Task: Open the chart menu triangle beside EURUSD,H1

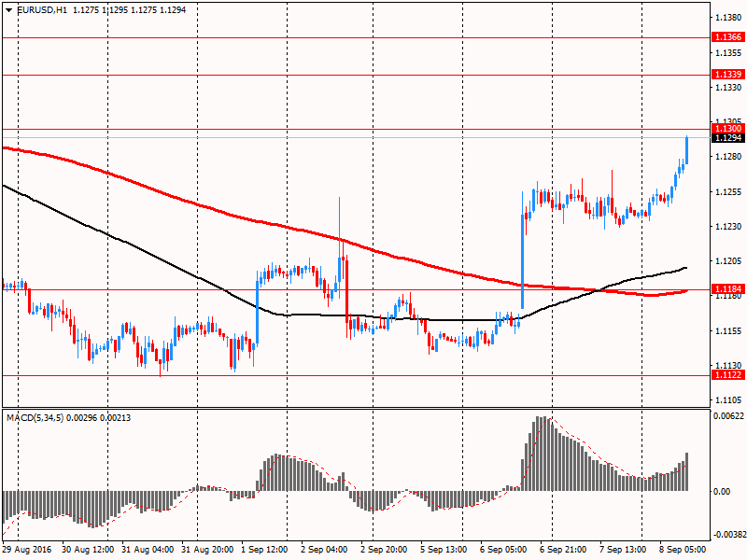Action: [9, 10]
